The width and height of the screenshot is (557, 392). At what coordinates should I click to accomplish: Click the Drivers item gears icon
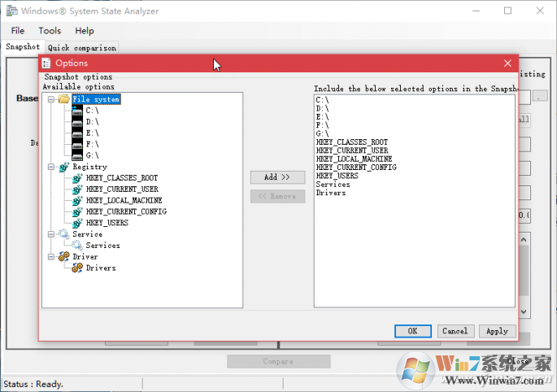[x=77, y=268]
